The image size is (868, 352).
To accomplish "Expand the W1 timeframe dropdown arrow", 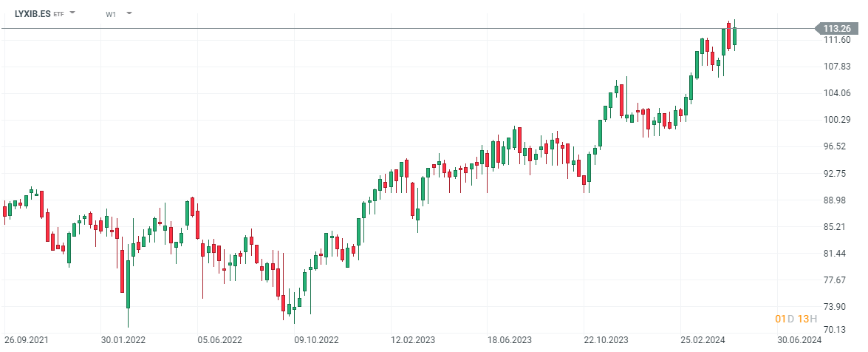I will 129,13.
